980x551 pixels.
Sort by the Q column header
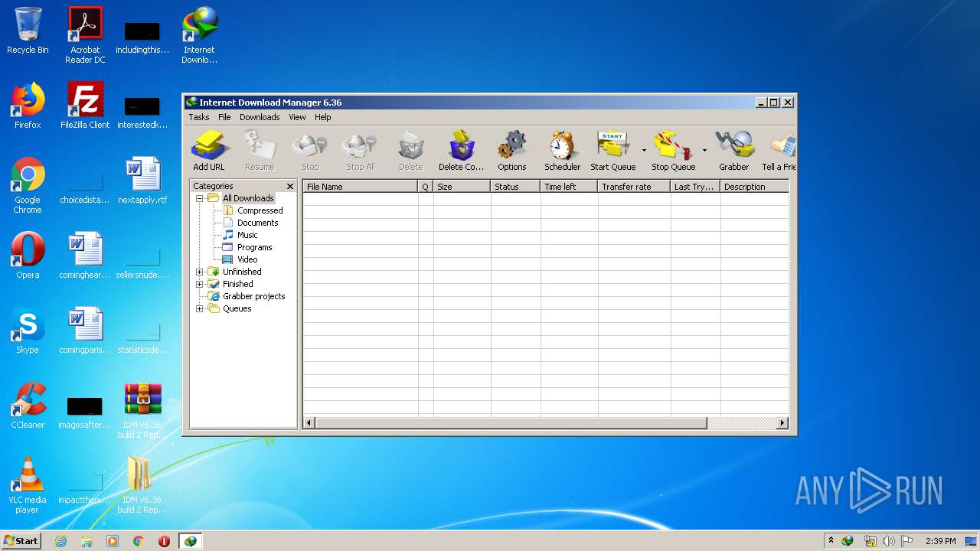pos(426,187)
